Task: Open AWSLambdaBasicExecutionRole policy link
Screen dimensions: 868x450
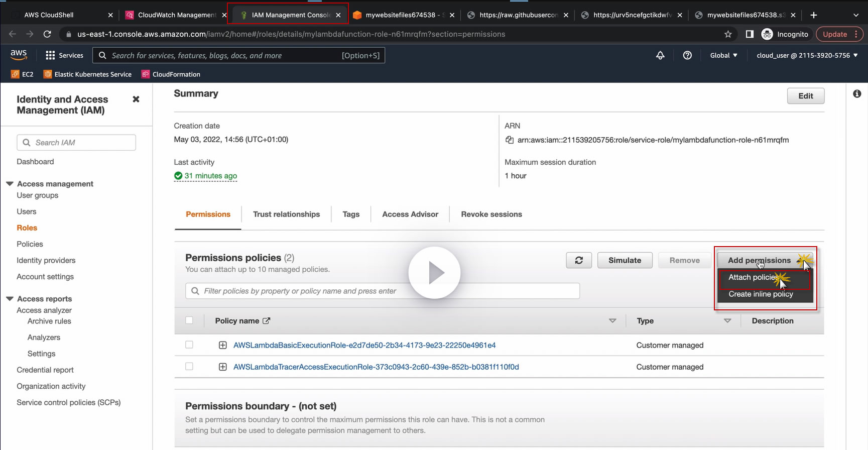Action: [x=364, y=345]
